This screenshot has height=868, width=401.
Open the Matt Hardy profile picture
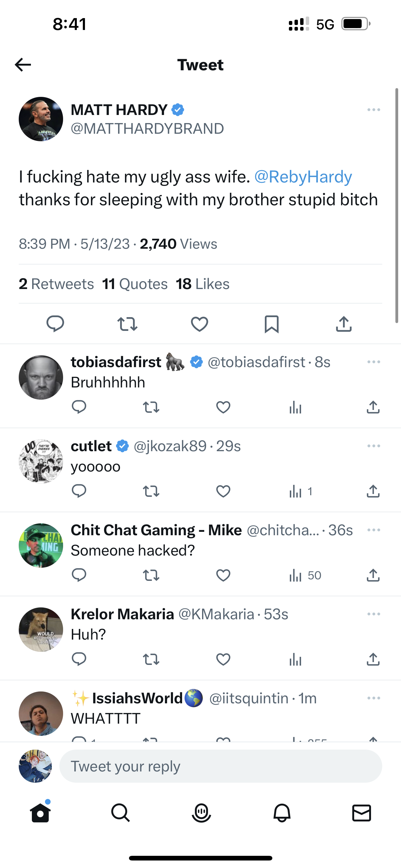(41, 119)
